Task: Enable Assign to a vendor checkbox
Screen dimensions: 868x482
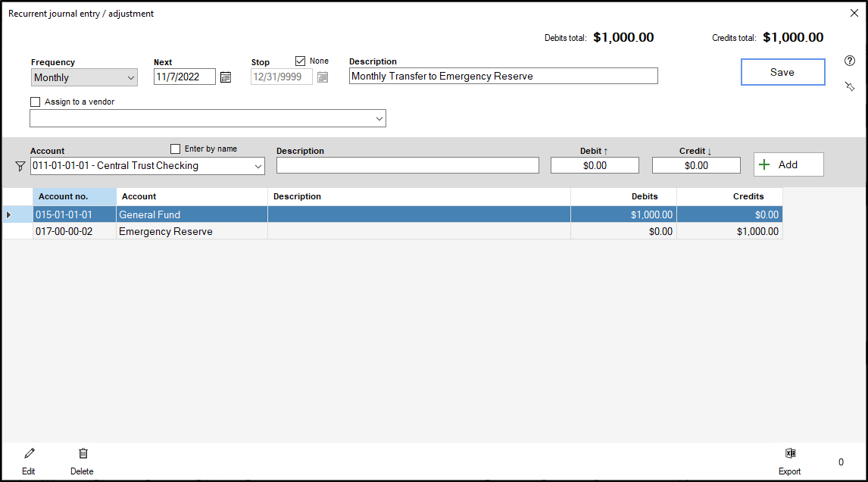Action: pyautogui.click(x=36, y=102)
